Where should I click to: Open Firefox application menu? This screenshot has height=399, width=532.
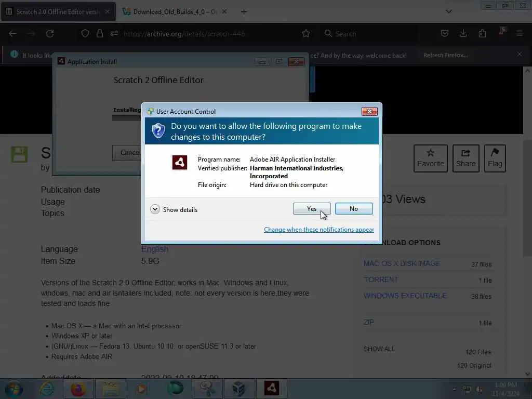pyautogui.click(x=519, y=33)
